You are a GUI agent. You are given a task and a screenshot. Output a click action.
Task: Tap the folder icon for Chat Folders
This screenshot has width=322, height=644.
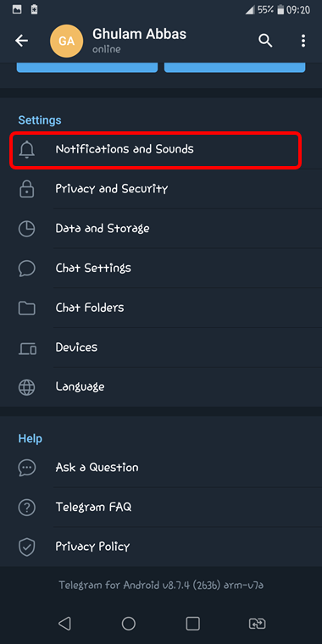point(27,308)
